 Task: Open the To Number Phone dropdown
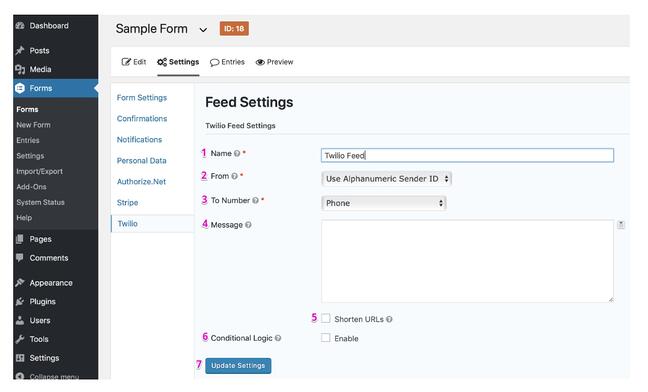[384, 203]
